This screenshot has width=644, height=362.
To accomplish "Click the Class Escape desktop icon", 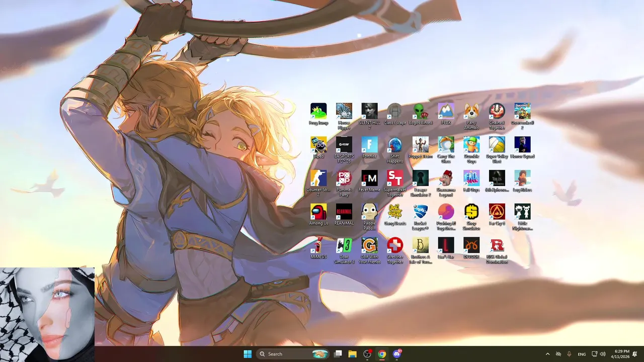I will [395, 115].
